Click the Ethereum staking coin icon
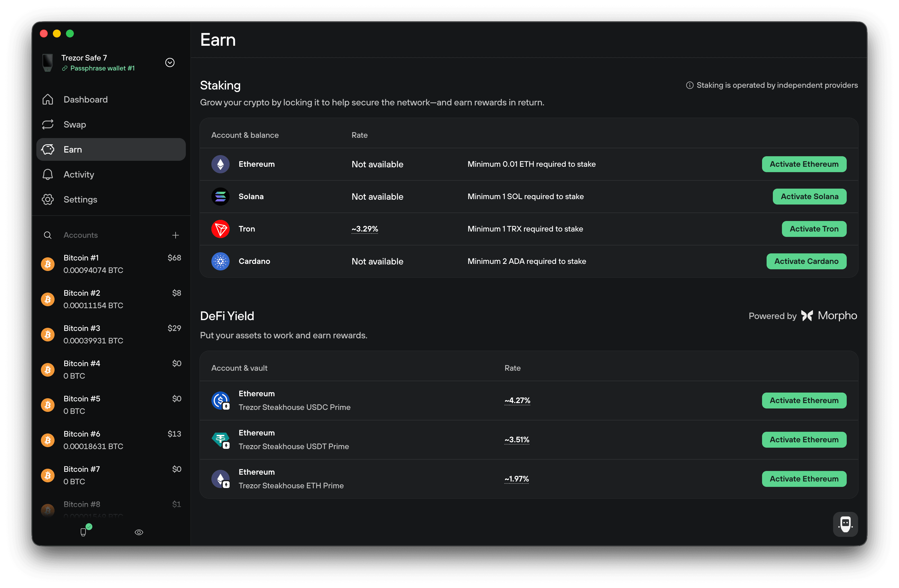Viewport: 899px width, 588px height. (x=220, y=164)
